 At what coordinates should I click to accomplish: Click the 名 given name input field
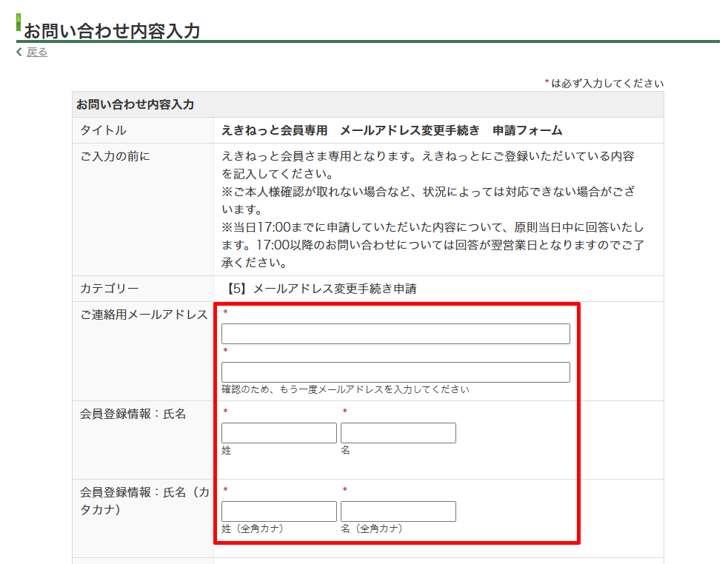point(398,433)
